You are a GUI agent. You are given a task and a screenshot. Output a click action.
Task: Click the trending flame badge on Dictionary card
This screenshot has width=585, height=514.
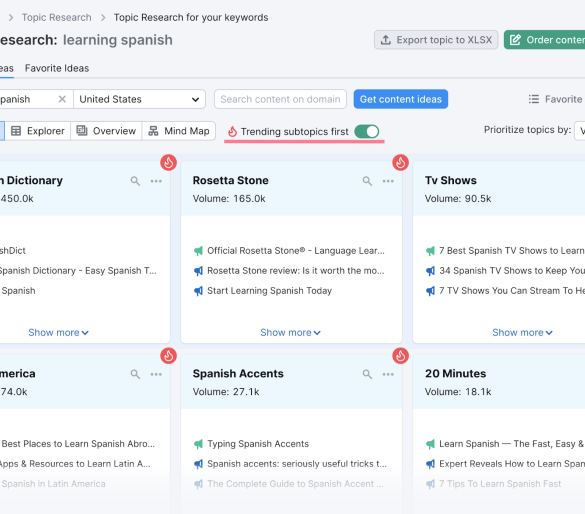click(169, 163)
